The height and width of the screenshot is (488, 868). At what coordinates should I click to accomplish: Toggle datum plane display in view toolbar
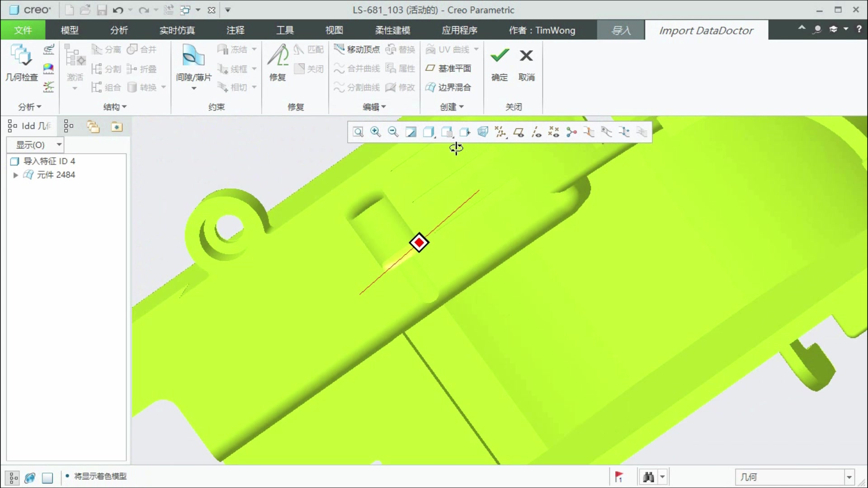coord(519,132)
